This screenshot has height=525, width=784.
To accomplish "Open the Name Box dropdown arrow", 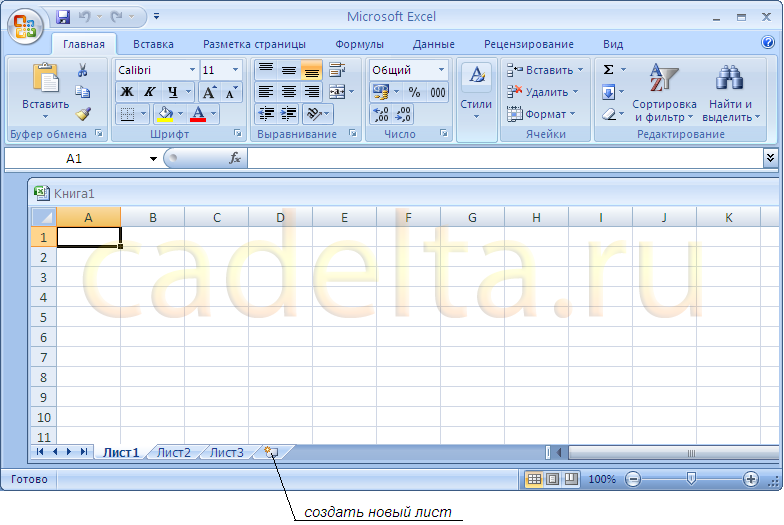I will [x=153, y=159].
